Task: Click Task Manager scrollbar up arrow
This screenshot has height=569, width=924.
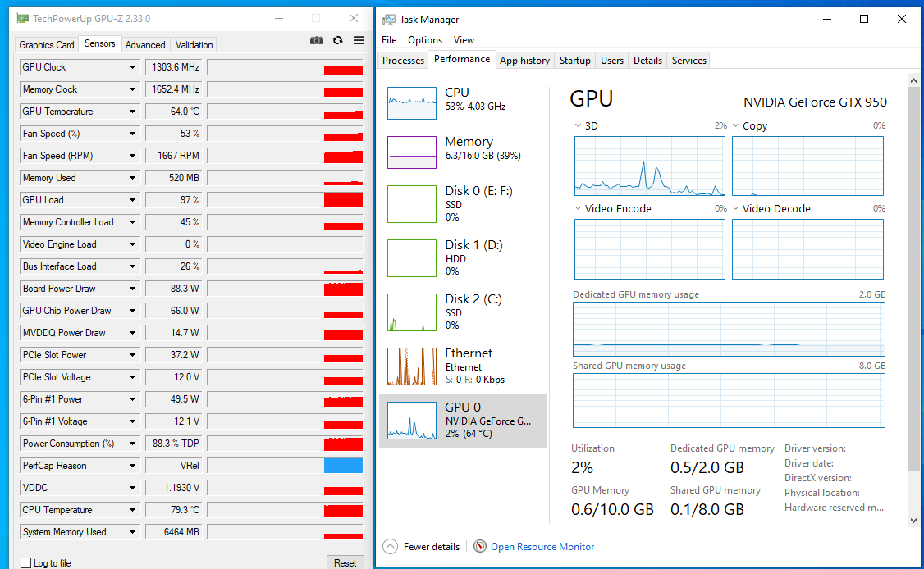Action: point(913,80)
